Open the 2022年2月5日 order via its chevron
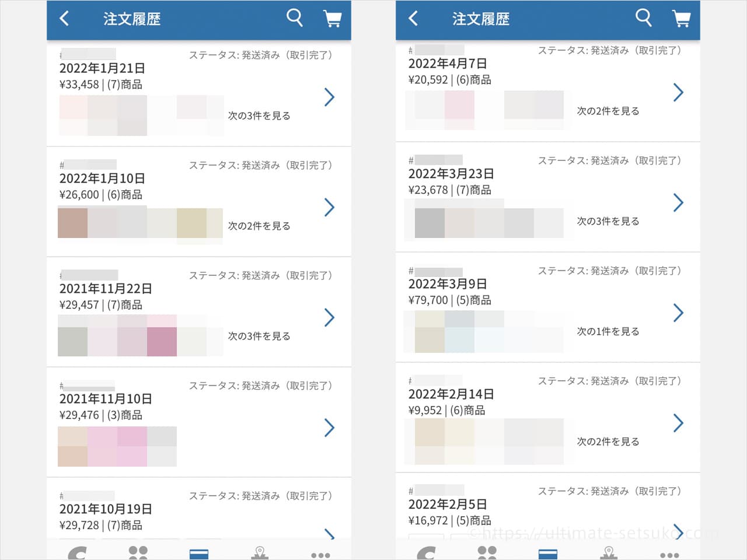Screen dimensions: 747x560 click(x=678, y=531)
